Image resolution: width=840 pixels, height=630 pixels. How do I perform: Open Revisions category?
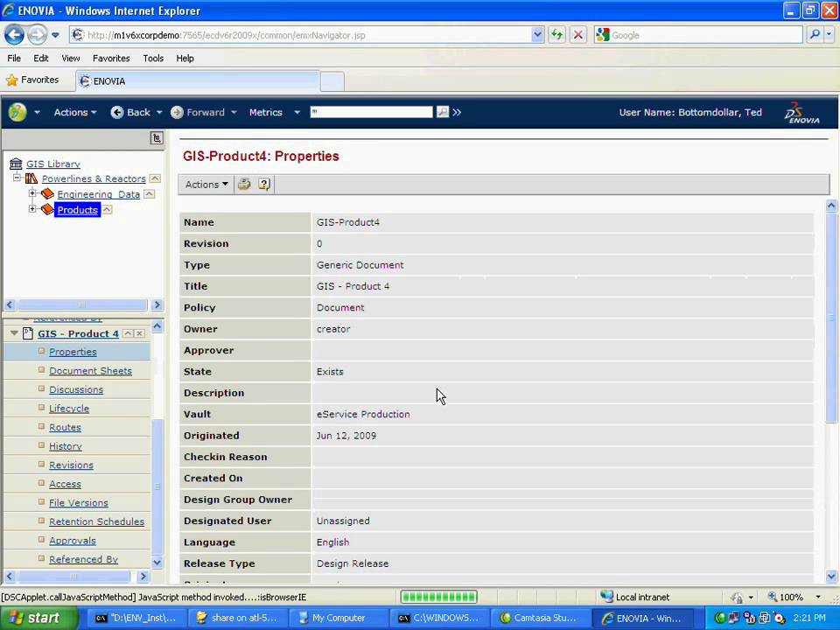coord(71,465)
